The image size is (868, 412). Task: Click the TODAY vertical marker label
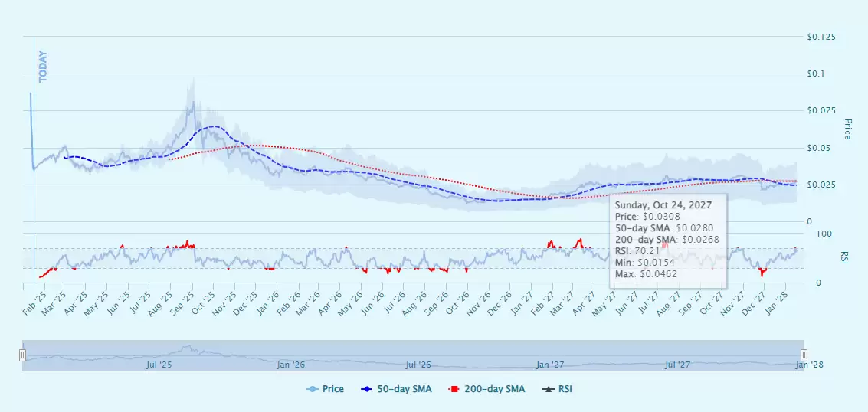44,67
